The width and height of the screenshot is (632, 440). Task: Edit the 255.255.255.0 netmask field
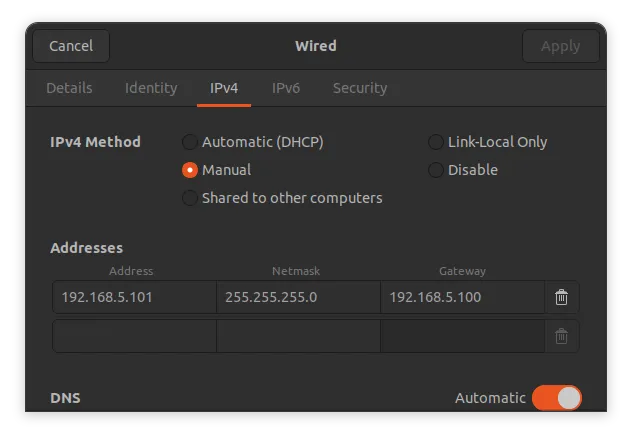click(298, 297)
